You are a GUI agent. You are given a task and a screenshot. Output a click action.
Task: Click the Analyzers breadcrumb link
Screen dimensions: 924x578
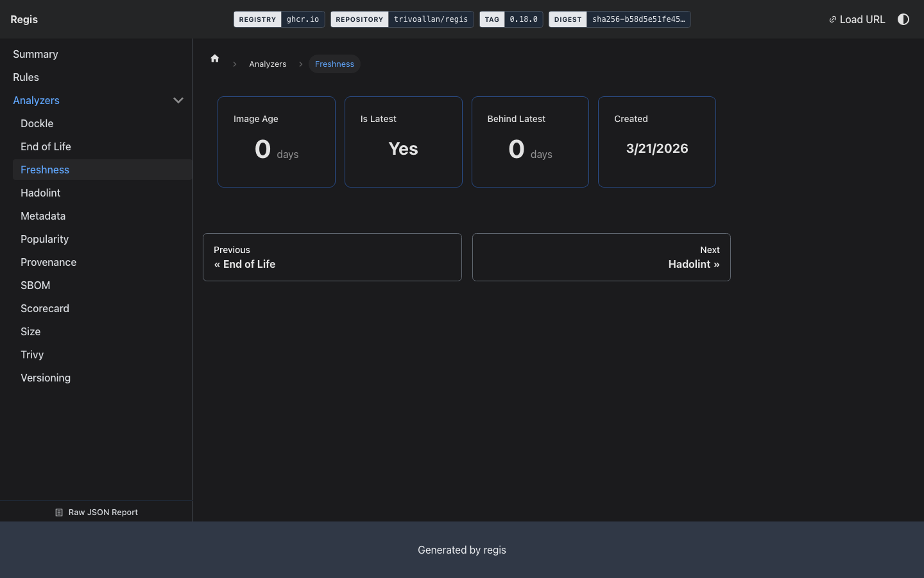click(x=268, y=64)
